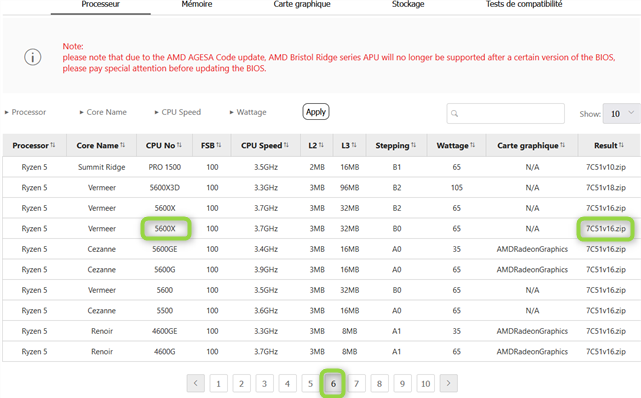Screen dimensions: 641x398
Task: Sort by CPU No column
Action: [x=164, y=145]
